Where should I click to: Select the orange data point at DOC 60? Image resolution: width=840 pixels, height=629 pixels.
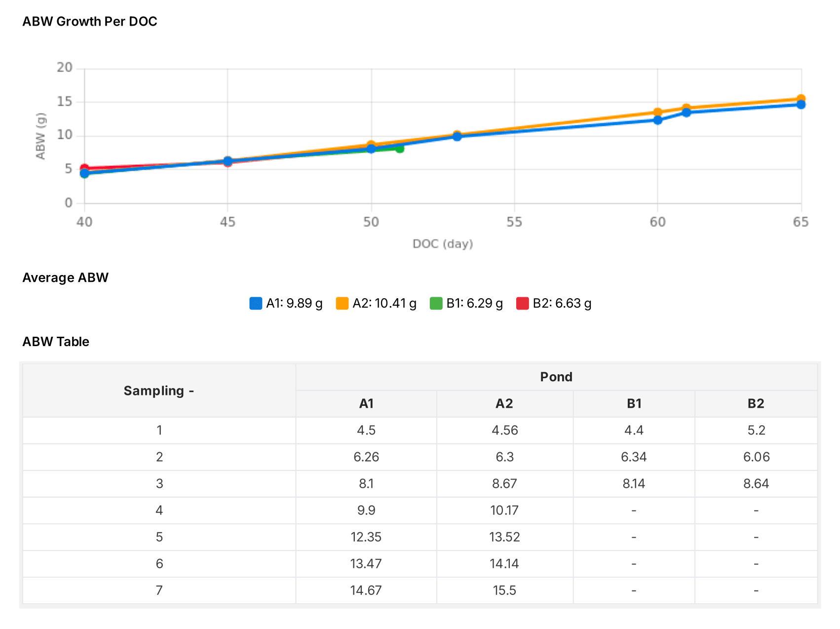(657, 113)
